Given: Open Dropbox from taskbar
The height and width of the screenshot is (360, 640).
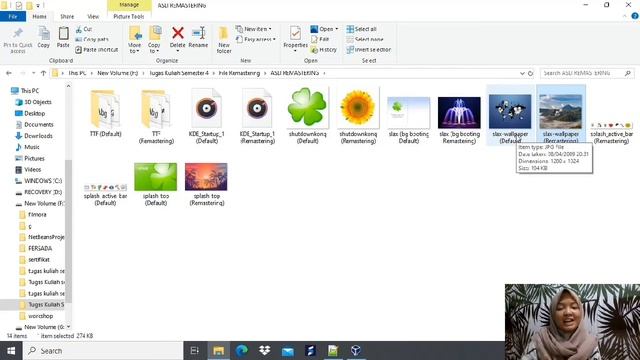Looking at the screenshot, I should (x=264, y=351).
